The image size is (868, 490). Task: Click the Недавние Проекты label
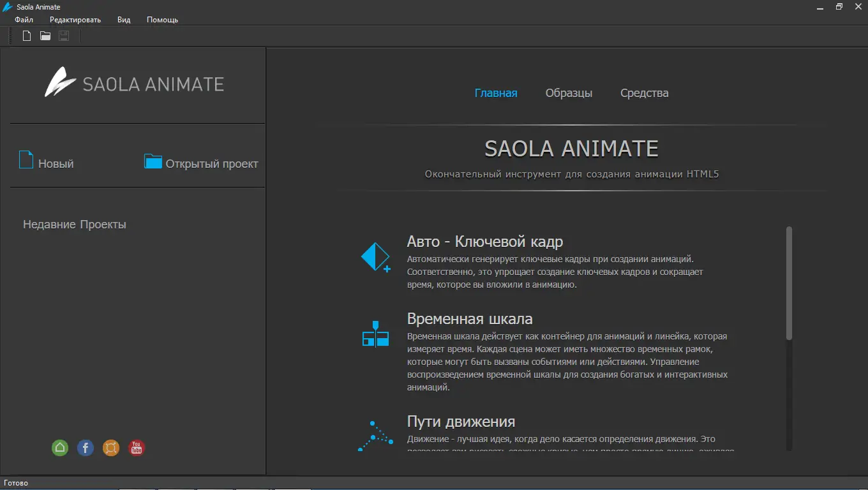click(x=75, y=225)
